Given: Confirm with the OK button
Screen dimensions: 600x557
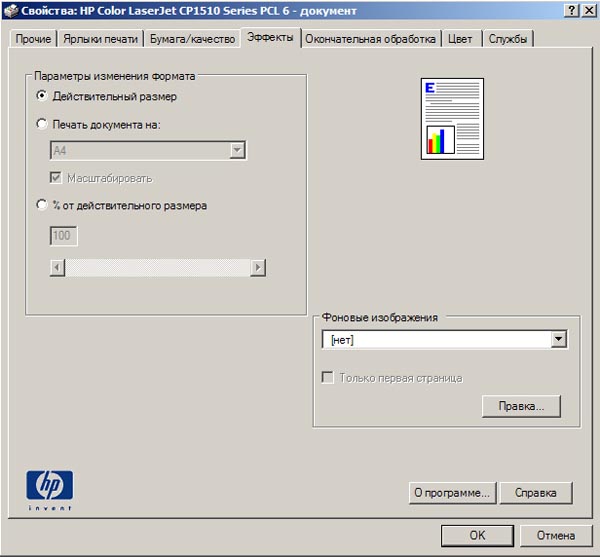Looking at the screenshot, I should pos(477,535).
